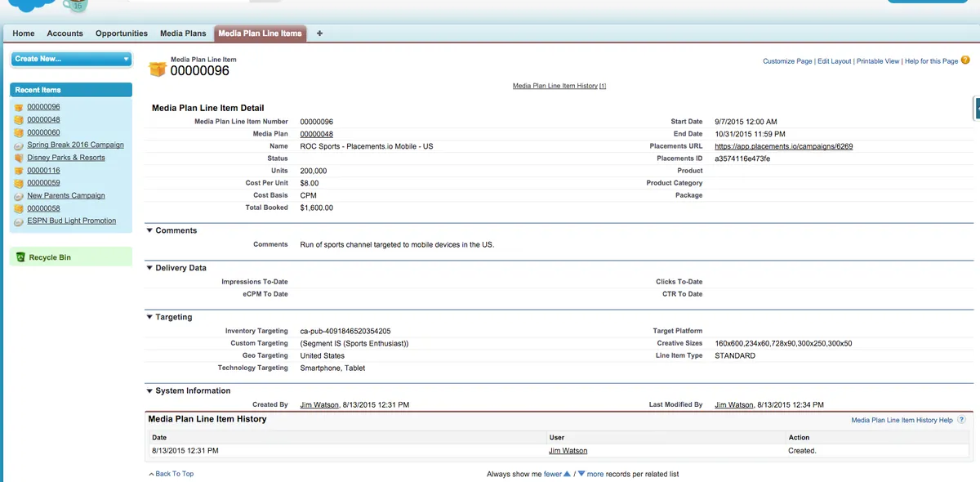The height and width of the screenshot is (482, 980).
Task: Open the Jim Watson link under Created By
Action: tap(318, 404)
